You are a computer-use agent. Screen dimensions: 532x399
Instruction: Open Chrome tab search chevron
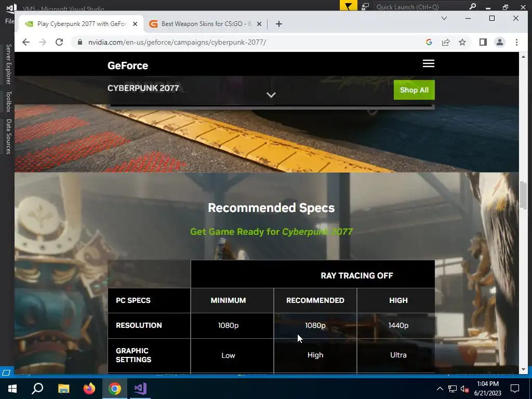click(444, 18)
